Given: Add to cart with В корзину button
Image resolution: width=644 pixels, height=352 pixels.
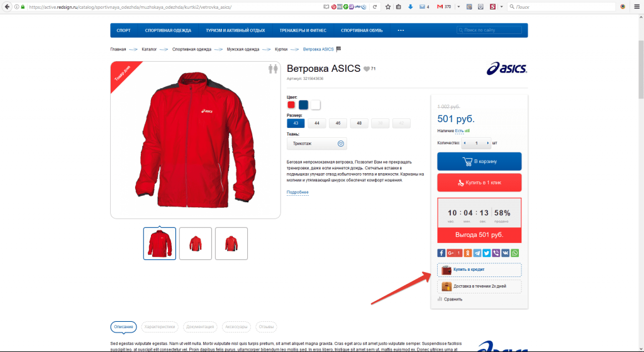Looking at the screenshot, I should 479,161.
